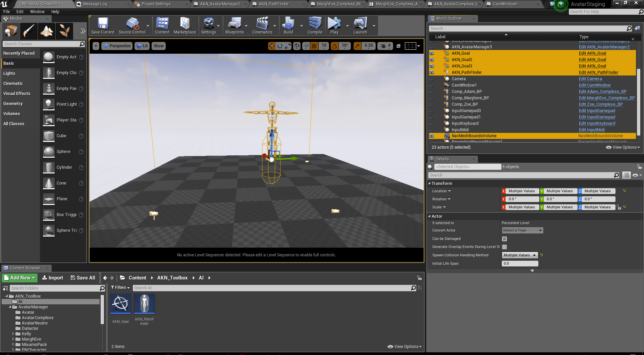Open Edit Camera link

click(590, 79)
